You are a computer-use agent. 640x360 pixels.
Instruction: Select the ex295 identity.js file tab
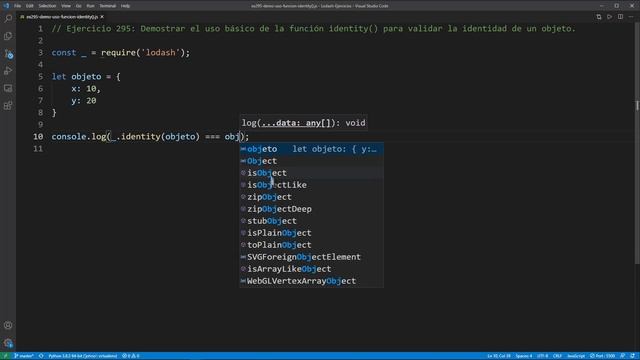coord(61,17)
